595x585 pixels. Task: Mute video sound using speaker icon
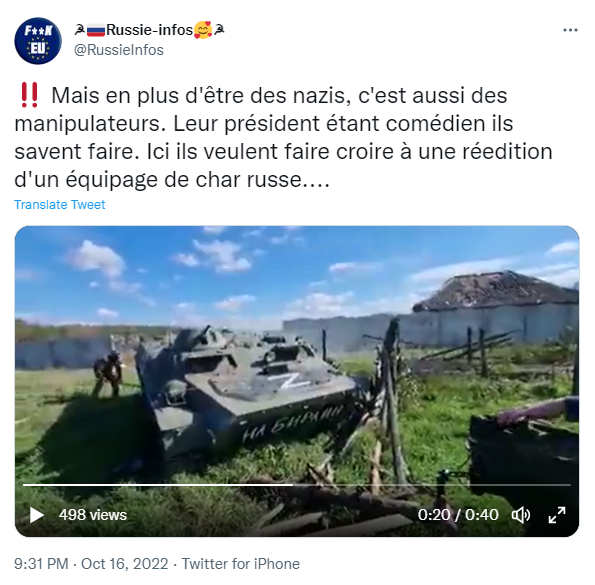click(x=521, y=515)
